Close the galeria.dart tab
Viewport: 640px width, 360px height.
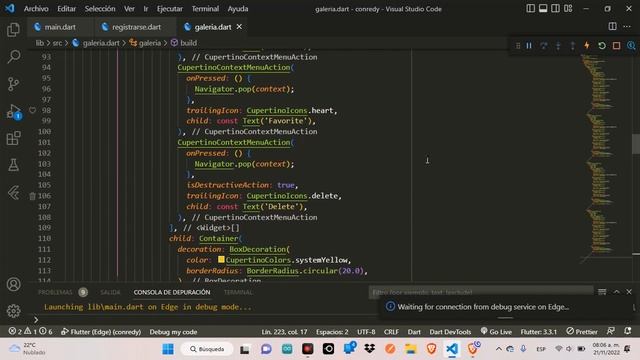click(x=240, y=27)
